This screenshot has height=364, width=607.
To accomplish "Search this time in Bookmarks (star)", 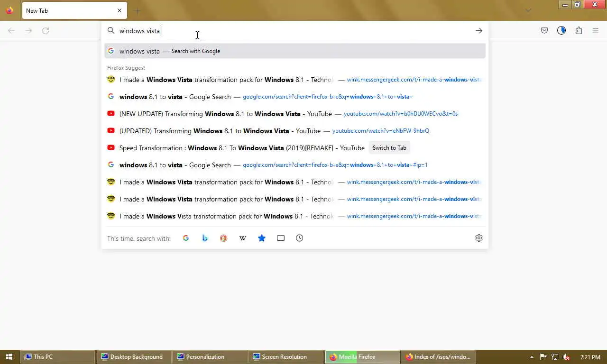I will tap(262, 238).
